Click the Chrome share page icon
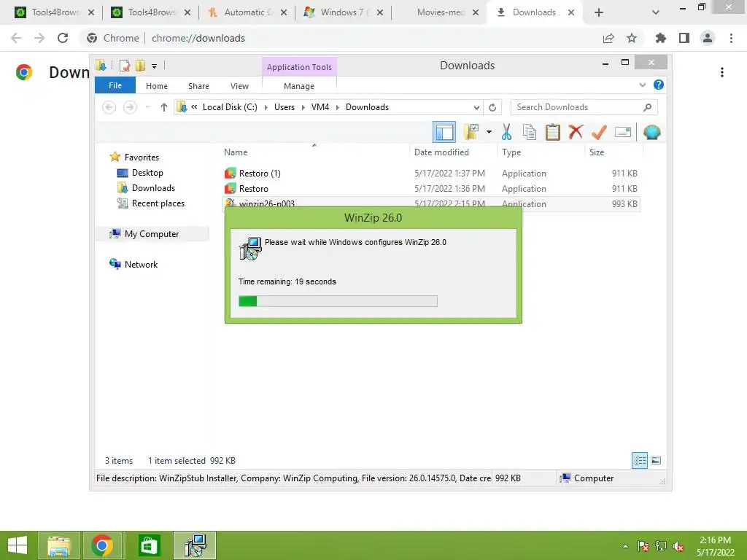 tap(608, 38)
